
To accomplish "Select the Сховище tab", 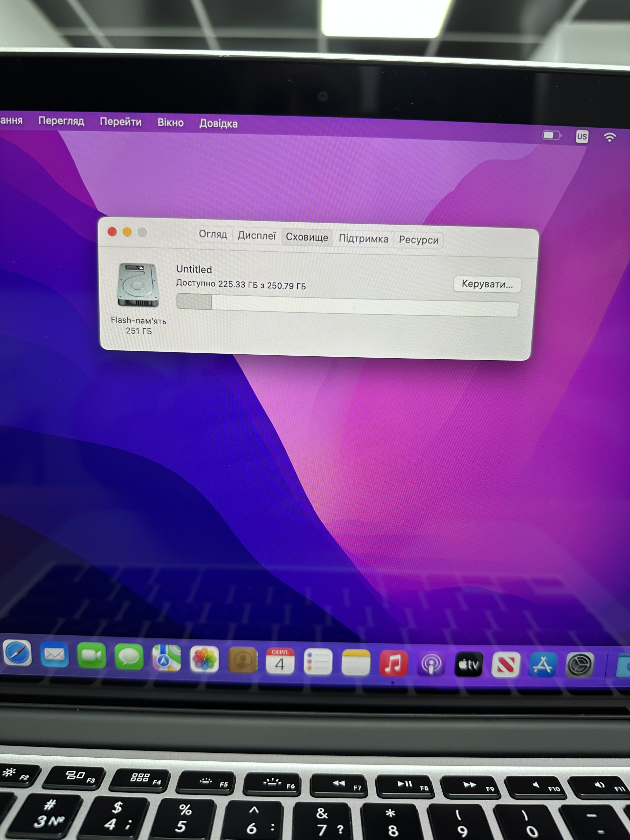I will point(307,237).
